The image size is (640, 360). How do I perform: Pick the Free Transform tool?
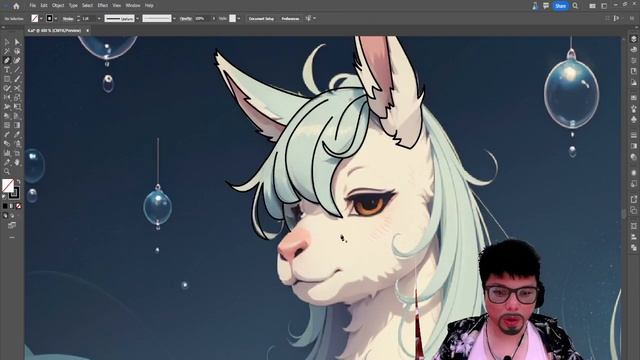(x=17, y=107)
